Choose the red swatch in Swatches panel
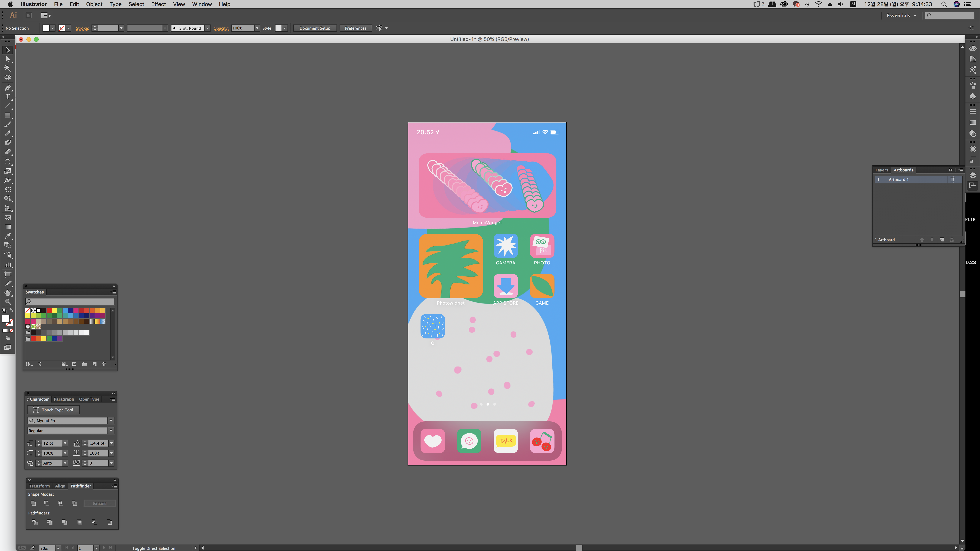 coord(49,311)
